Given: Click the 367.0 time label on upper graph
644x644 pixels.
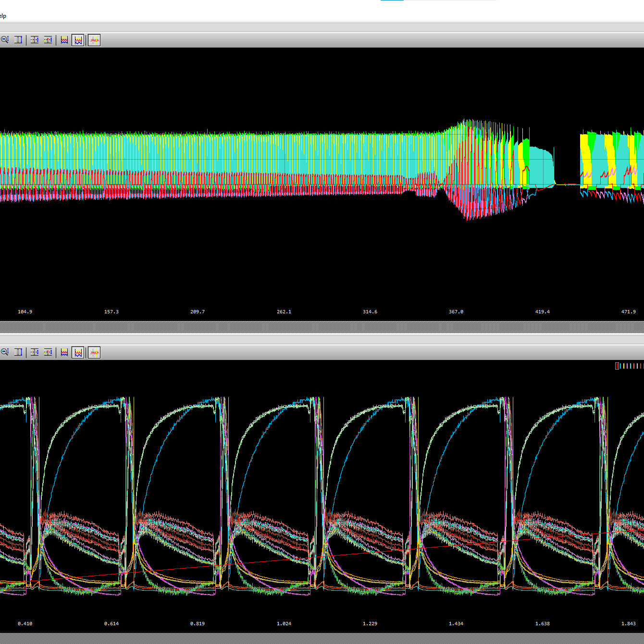Looking at the screenshot, I should tap(456, 311).
